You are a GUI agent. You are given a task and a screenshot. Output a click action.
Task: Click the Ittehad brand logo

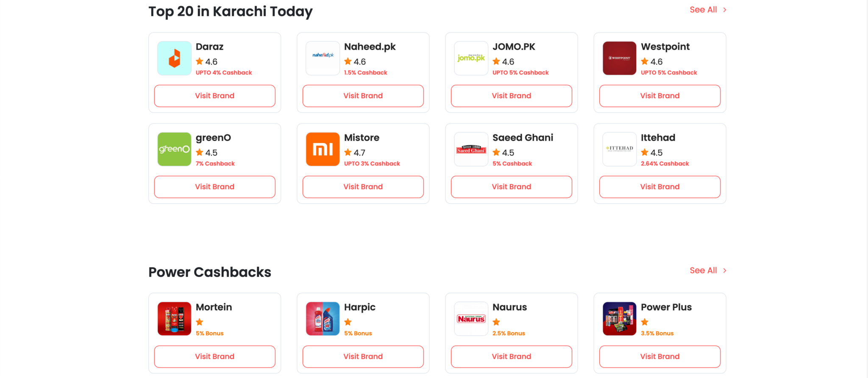pyautogui.click(x=619, y=149)
